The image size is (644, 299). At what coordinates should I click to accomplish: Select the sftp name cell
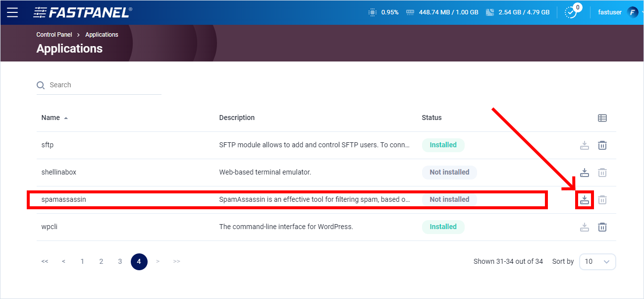pyautogui.click(x=48, y=145)
